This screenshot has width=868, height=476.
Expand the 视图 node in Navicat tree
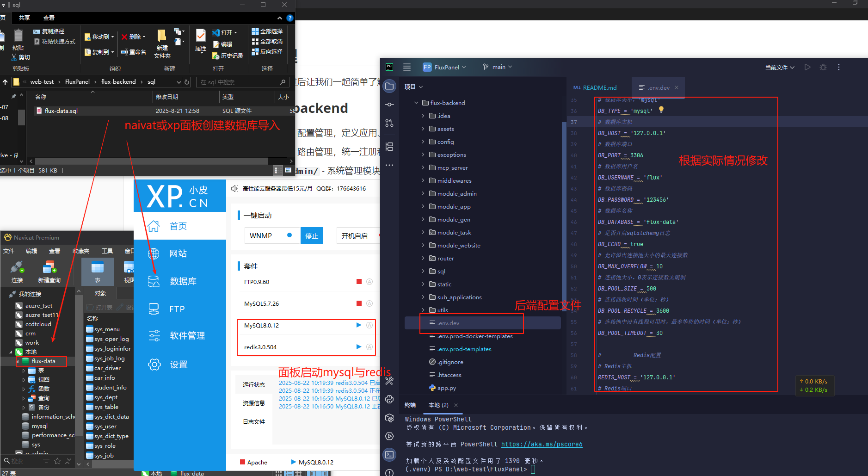24,380
